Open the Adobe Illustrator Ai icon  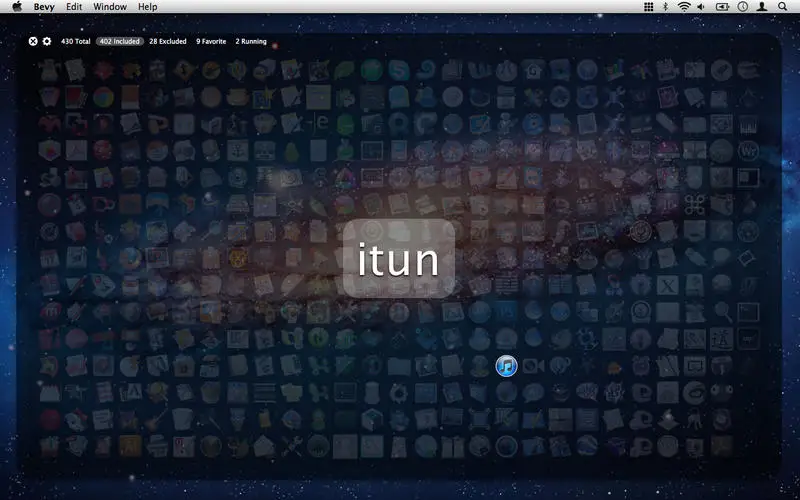(130, 446)
